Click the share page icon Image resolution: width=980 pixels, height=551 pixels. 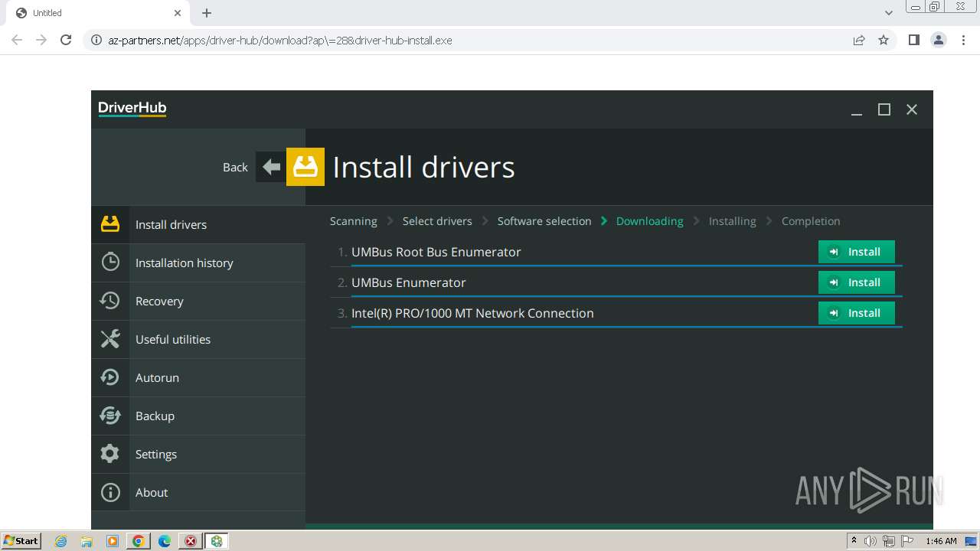pos(859,40)
